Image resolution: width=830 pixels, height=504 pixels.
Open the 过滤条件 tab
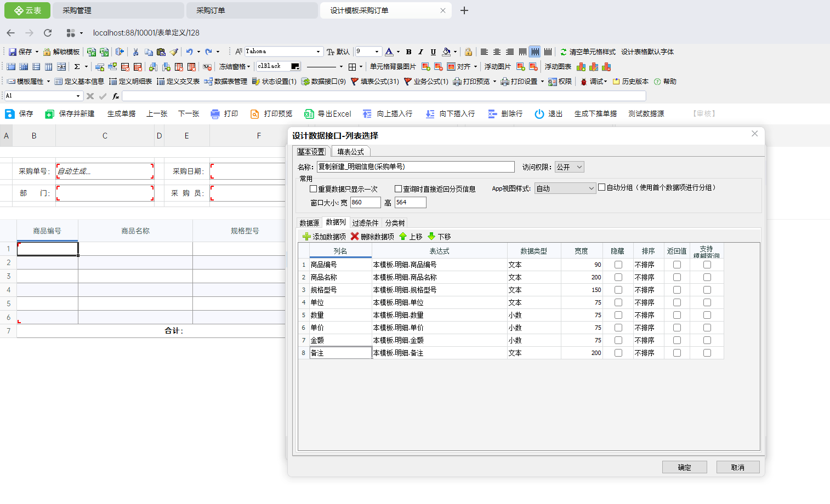tap(365, 223)
